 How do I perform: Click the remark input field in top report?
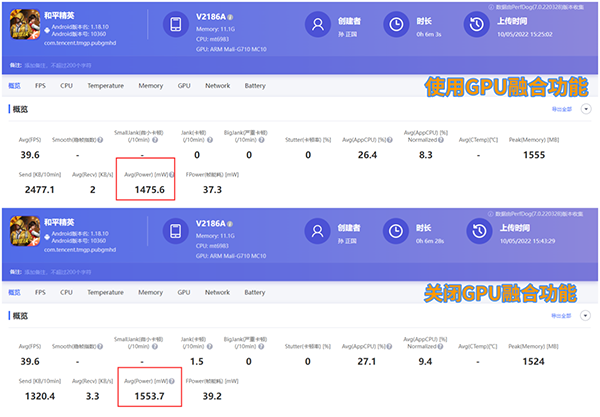pyautogui.click(x=60, y=65)
